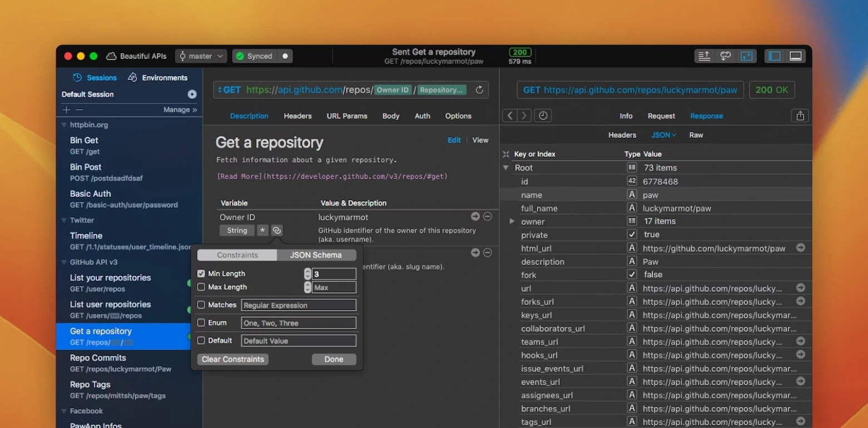The image size is (868, 428).
Task: Add a session with the plus button
Action: point(67,110)
